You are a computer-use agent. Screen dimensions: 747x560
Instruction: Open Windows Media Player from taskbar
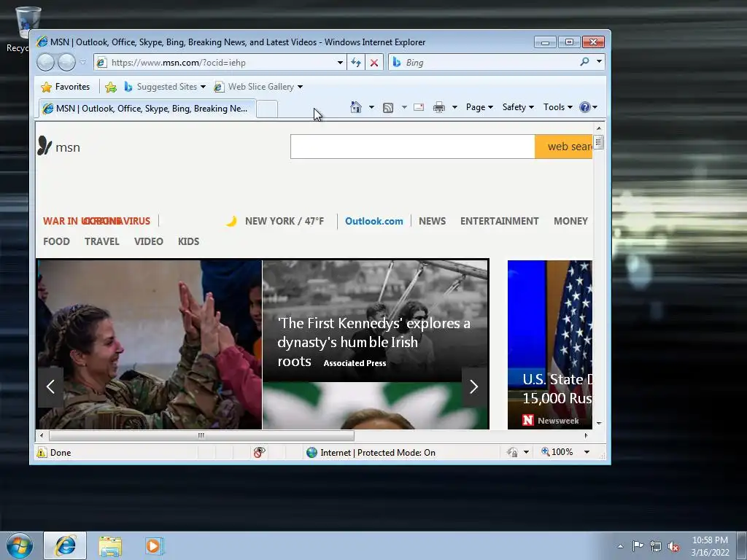(155, 546)
